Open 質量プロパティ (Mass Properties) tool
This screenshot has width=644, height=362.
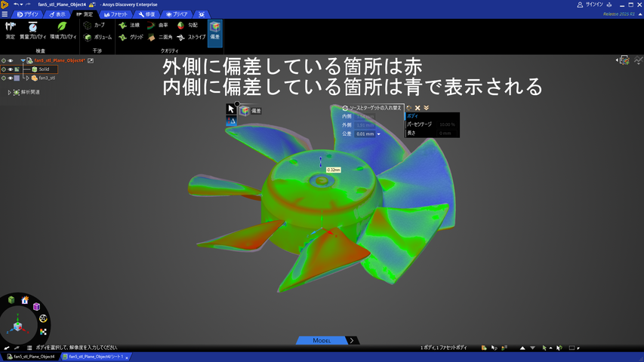[x=32, y=30]
